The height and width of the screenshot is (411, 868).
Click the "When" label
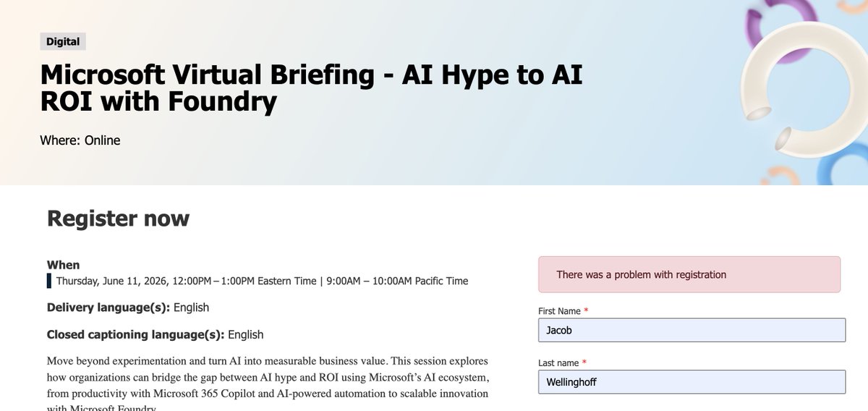[64, 265]
